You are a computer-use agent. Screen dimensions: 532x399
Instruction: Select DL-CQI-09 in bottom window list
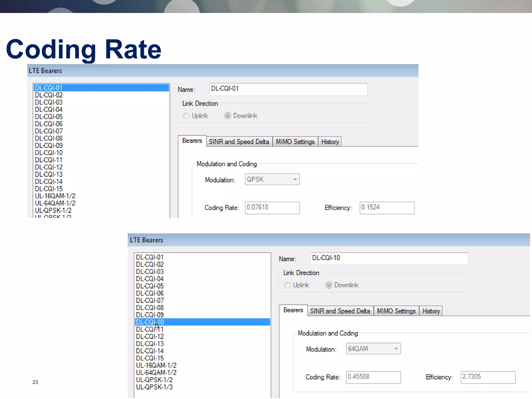pos(203,315)
